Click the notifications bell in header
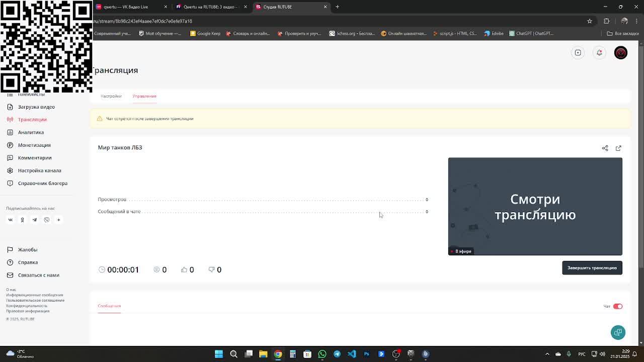Screen dimensions: 644x362 (599, 53)
